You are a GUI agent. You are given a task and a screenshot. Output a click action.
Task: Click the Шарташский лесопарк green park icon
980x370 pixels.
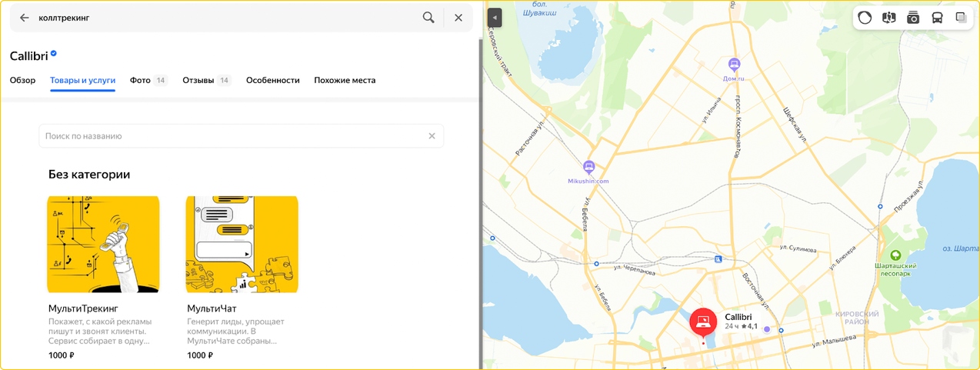tap(895, 255)
